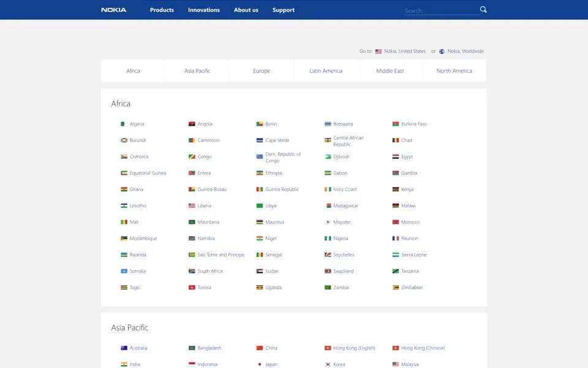Select the Zimbabwe country link

[x=412, y=287]
